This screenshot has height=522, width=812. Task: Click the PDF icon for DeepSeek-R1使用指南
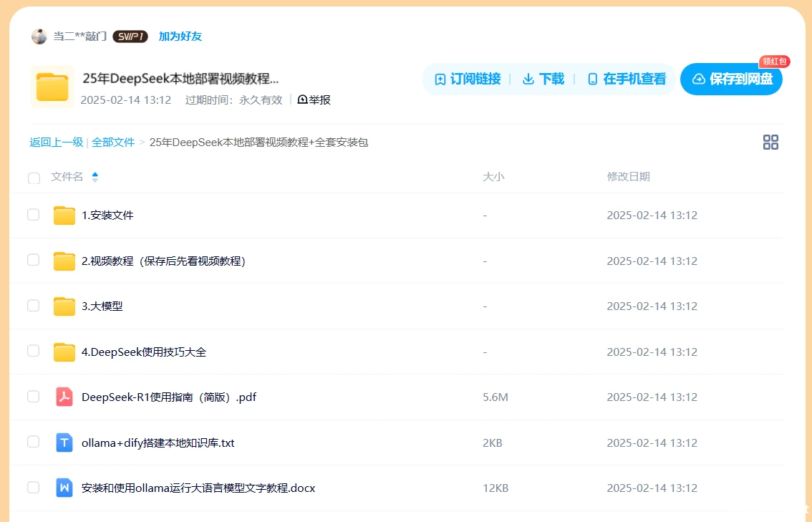pos(64,397)
